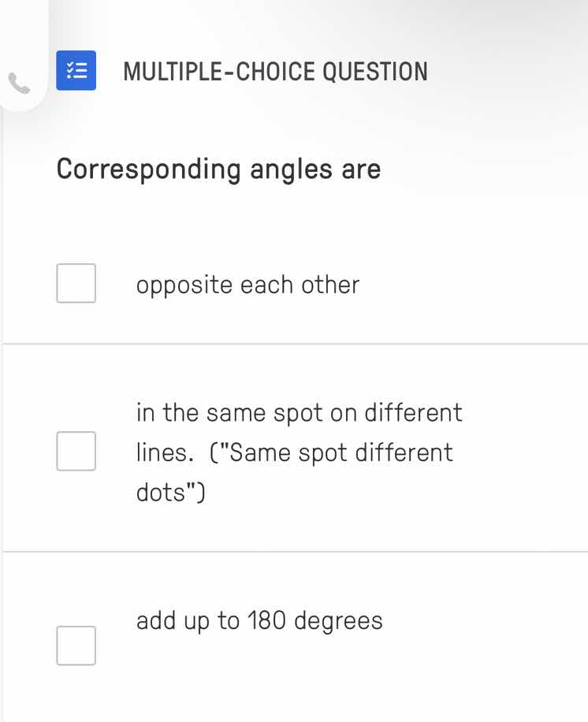Check the 'opposite each other' answer box

pos(76,283)
